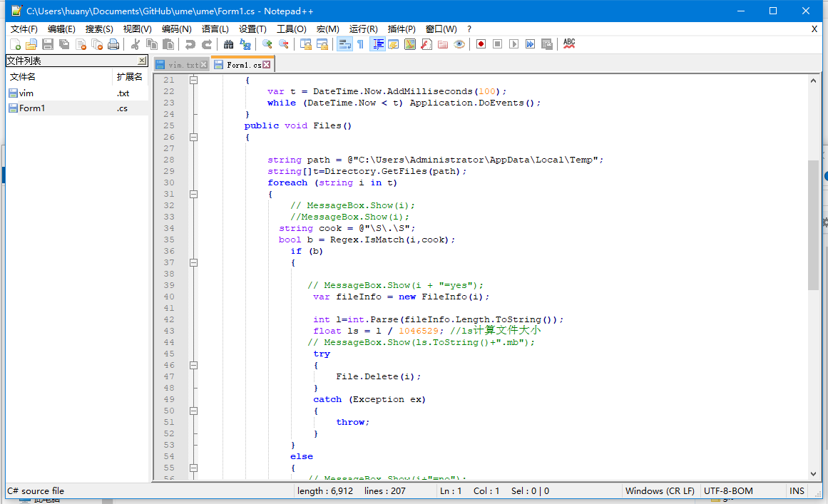
Task: Toggle INS insert mode in status bar
Action: [x=797, y=490]
